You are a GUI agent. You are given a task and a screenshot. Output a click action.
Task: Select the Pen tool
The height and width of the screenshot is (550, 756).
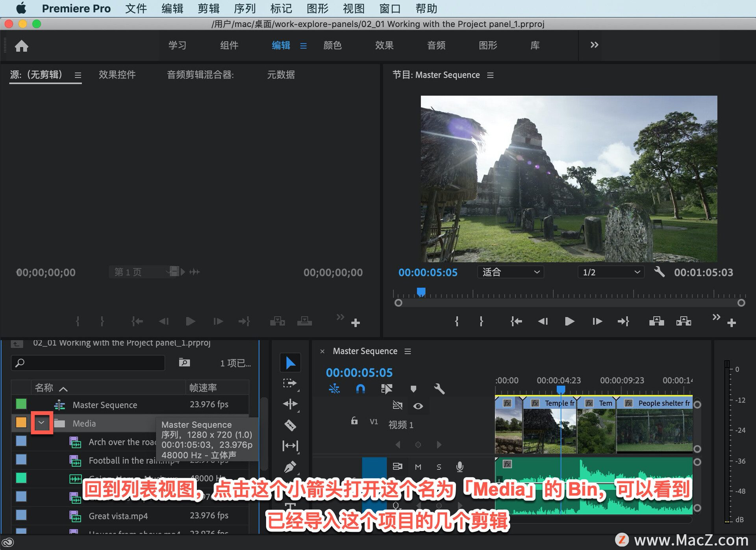pos(290,467)
